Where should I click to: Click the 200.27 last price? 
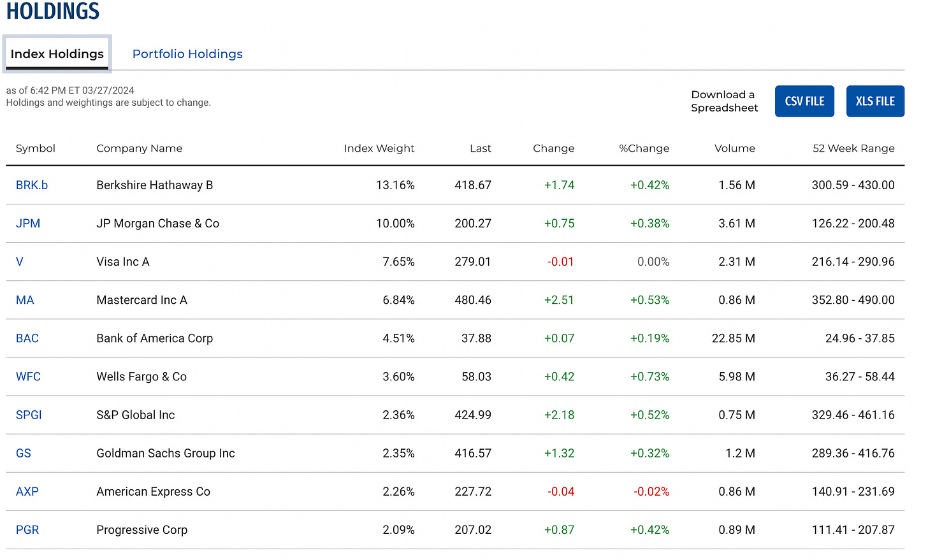pos(473,224)
